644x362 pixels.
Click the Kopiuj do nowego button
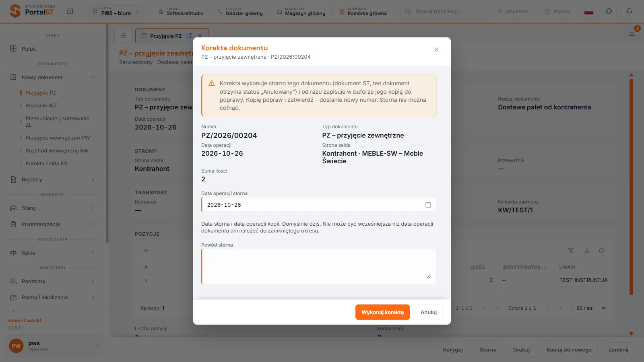coord(569,350)
